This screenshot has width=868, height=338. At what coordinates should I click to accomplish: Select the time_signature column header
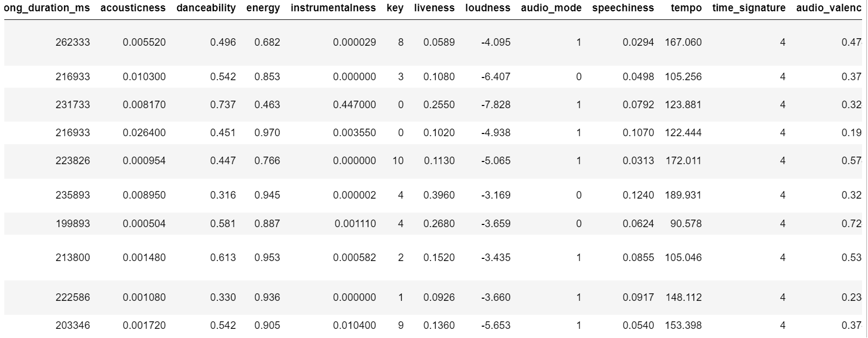pyautogui.click(x=749, y=8)
